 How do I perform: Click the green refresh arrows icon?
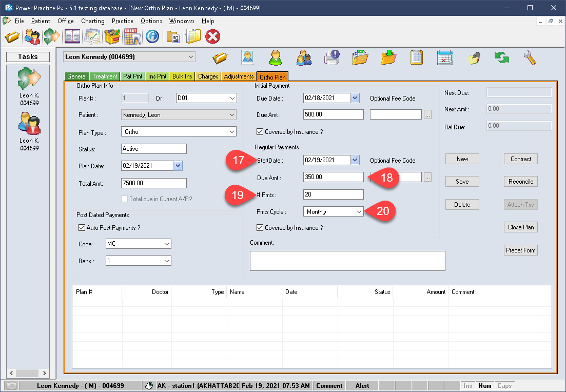coord(502,58)
